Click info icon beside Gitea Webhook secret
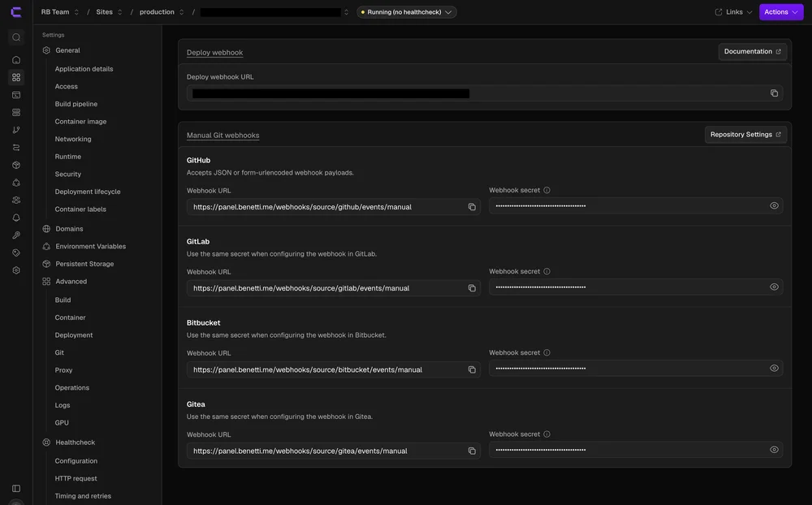Viewport: 812px width, 505px height. (546, 434)
